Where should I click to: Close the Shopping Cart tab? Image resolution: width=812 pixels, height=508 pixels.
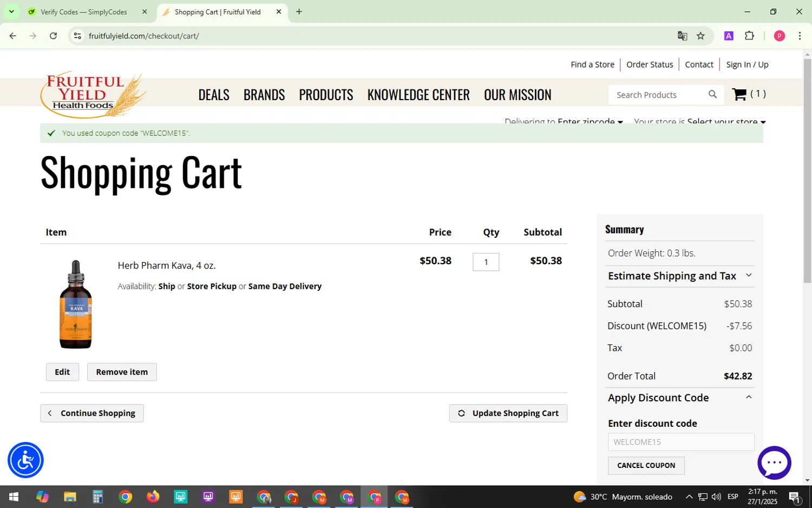click(x=279, y=11)
